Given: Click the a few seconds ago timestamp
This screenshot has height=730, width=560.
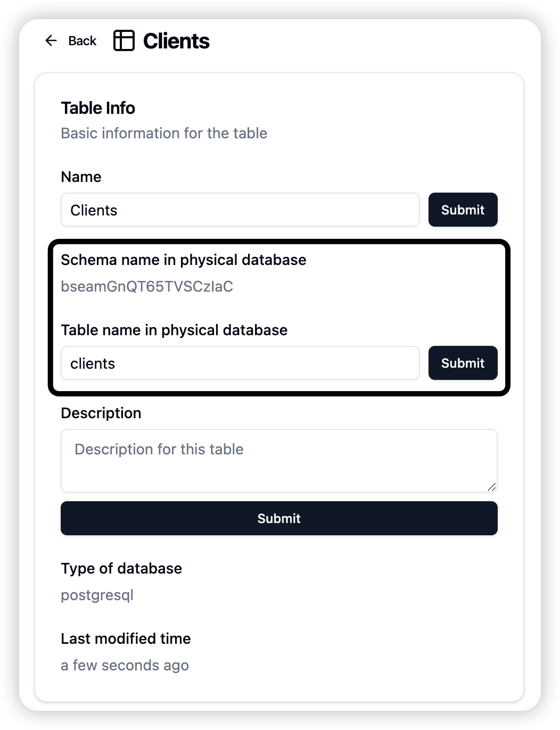Looking at the screenshot, I should (125, 665).
